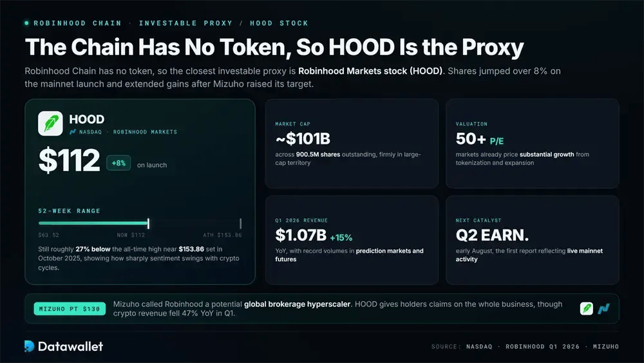The height and width of the screenshot is (363, 644).
Task: Click the +15% revenue growth label
Action: pyautogui.click(x=341, y=238)
